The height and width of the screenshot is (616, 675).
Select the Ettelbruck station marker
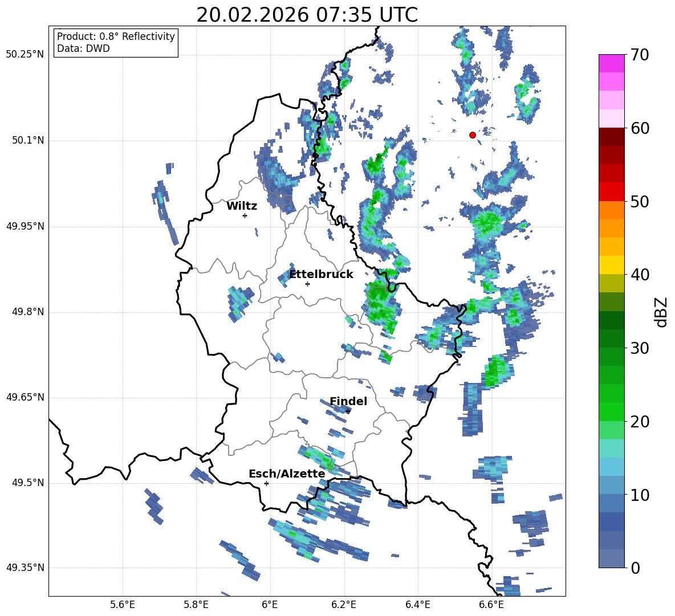(x=307, y=284)
